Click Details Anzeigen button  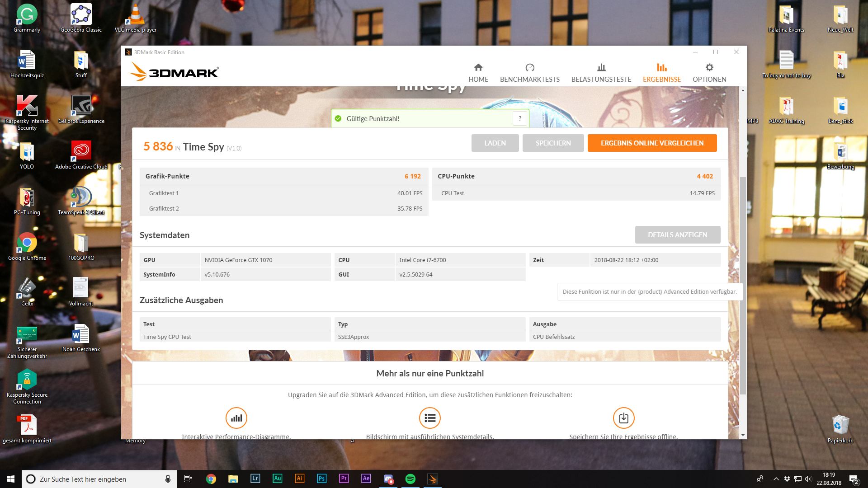[x=677, y=235]
